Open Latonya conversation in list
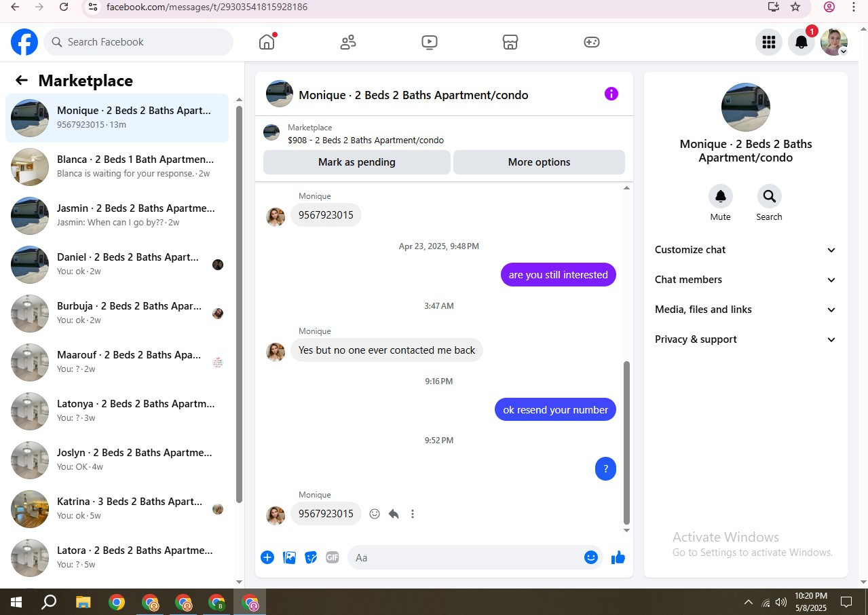 click(x=117, y=411)
